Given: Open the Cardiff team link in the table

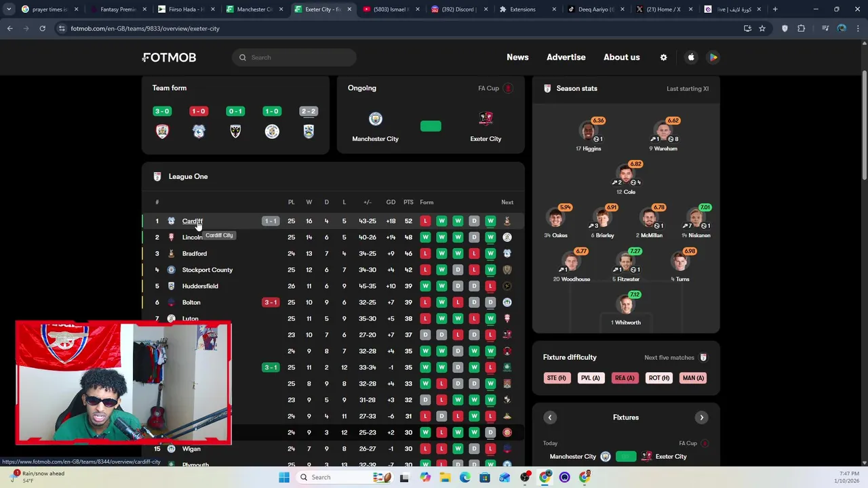Looking at the screenshot, I should [192, 221].
